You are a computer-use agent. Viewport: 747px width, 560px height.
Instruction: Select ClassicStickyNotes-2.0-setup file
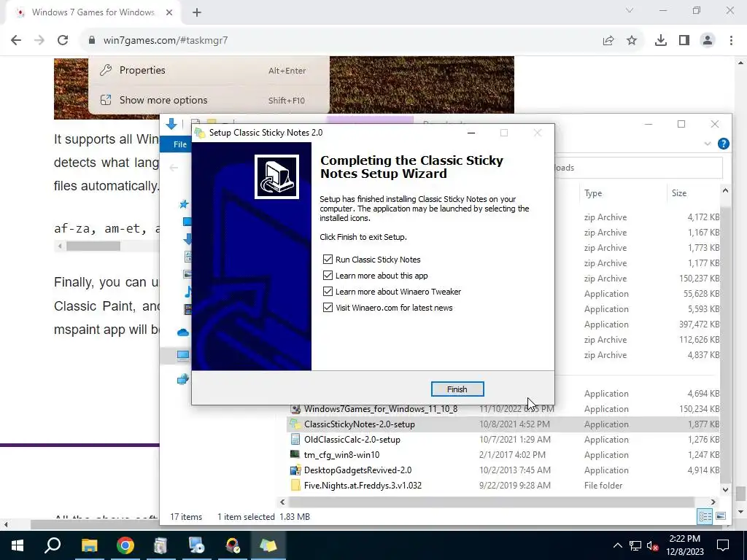(x=359, y=424)
